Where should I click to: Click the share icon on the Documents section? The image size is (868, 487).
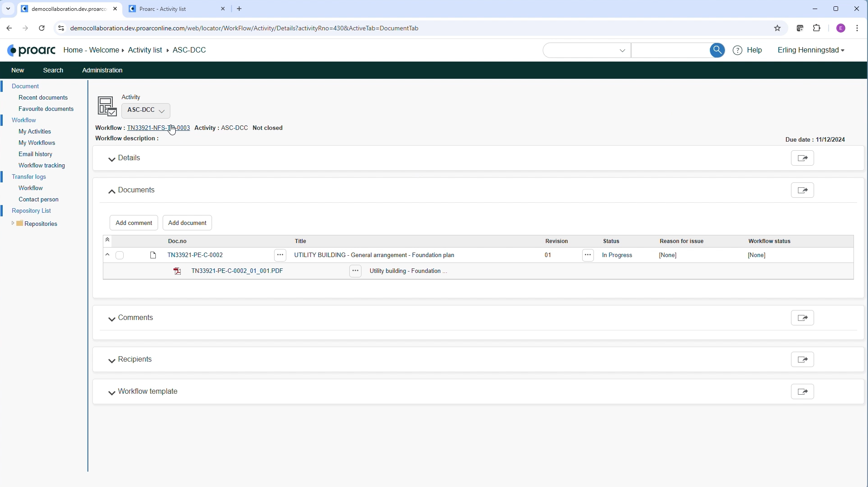[x=802, y=190]
